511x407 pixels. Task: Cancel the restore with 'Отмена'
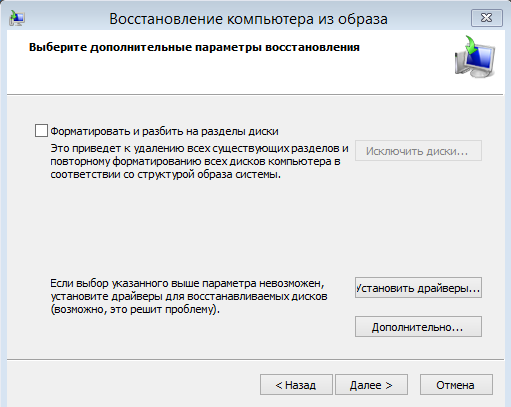pyautogui.click(x=456, y=385)
